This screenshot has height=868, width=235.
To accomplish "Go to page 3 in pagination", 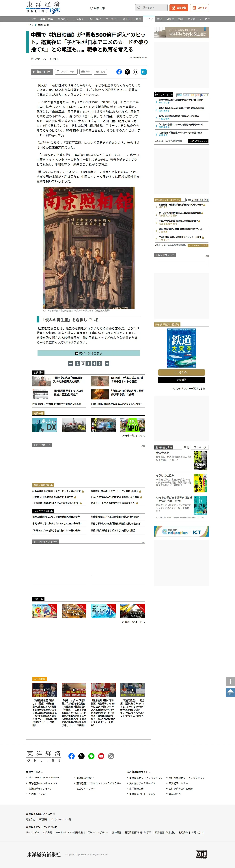I will coord(89,364).
